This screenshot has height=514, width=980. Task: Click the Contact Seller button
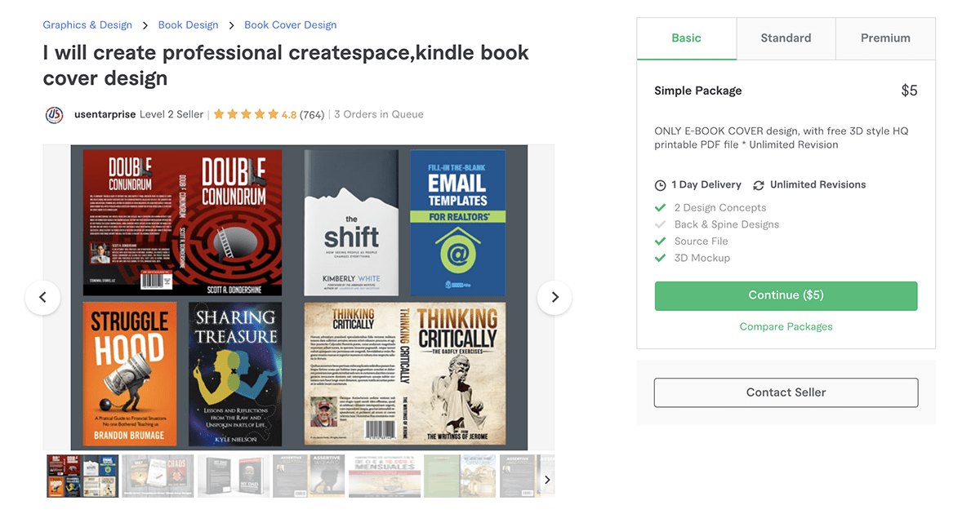(x=786, y=392)
